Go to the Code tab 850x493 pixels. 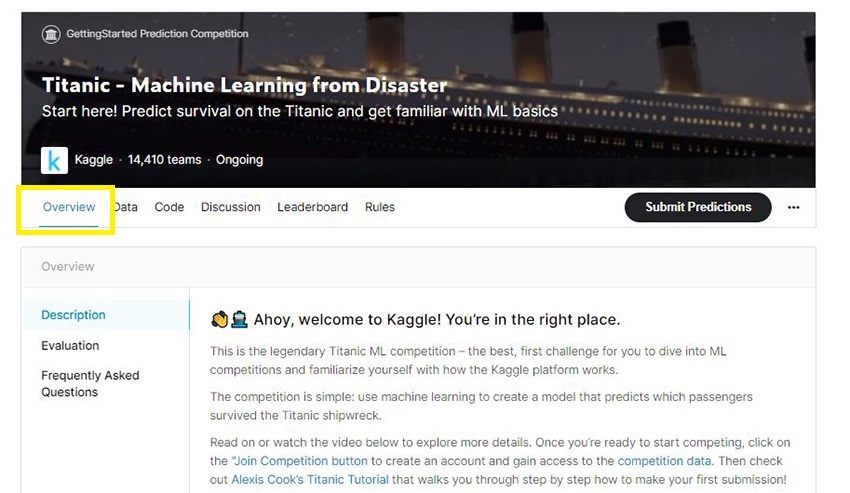tap(169, 207)
